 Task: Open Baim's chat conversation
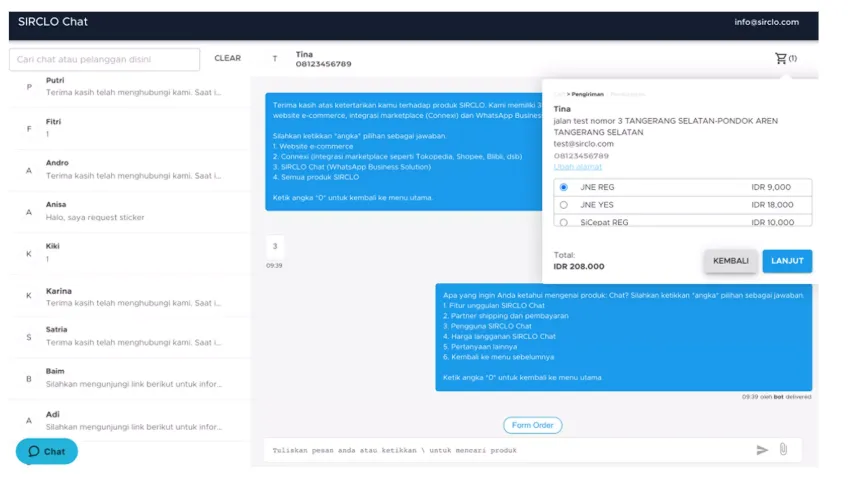point(129,378)
